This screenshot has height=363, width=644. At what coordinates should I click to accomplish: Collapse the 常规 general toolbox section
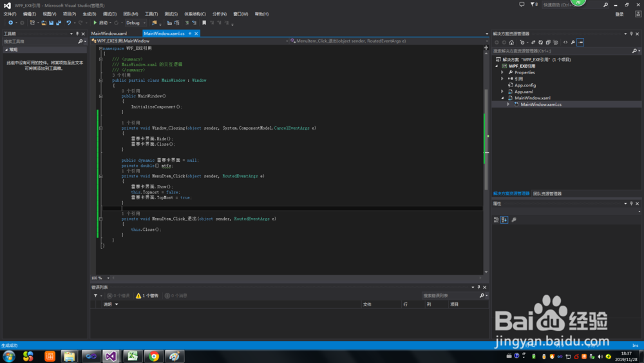6,50
